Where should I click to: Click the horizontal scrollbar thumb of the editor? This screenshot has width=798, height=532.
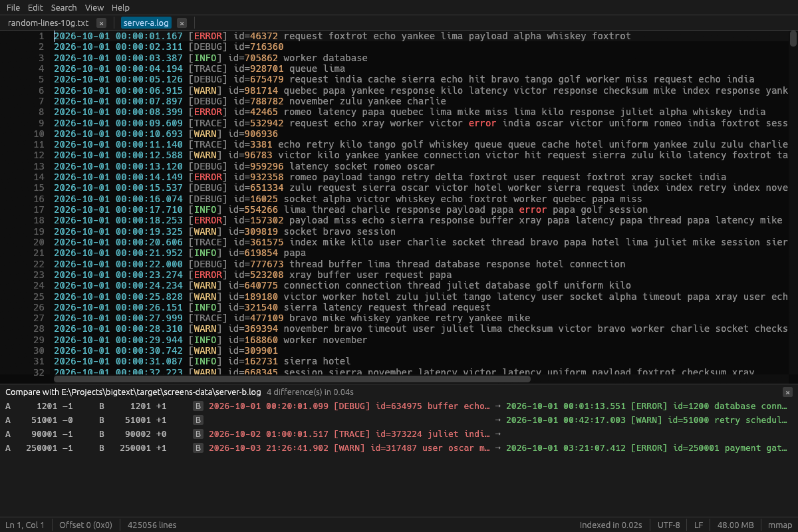(x=292, y=378)
